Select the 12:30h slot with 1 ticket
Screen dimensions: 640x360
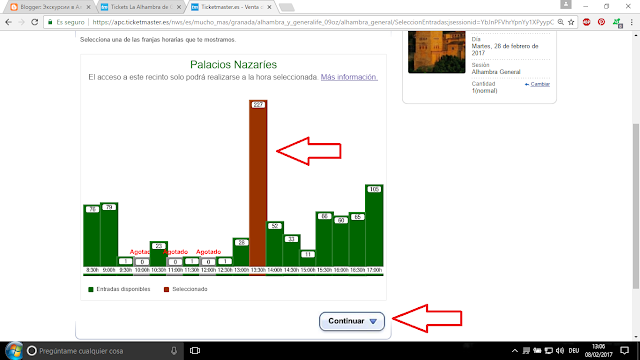[x=225, y=261]
